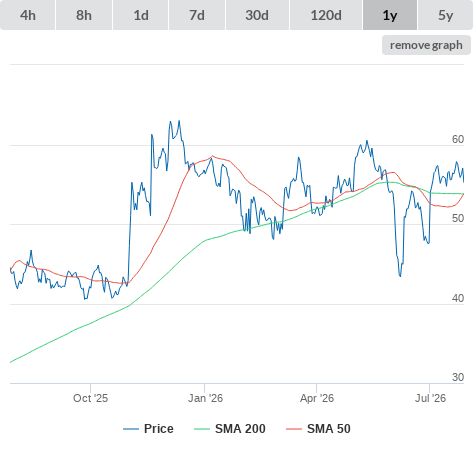Click the Apr '26 axis tick label
Screen dimensions: 474x455
[x=317, y=398]
